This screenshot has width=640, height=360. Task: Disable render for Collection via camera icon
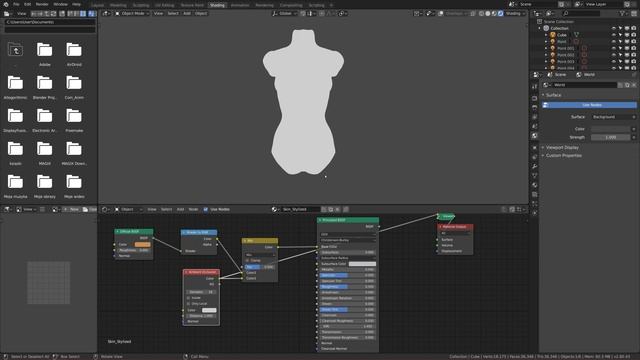click(x=633, y=28)
